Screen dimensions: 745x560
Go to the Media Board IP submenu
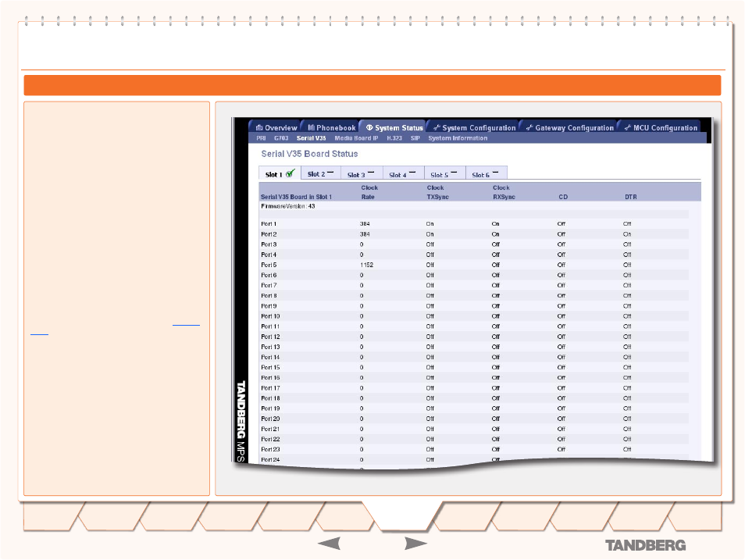(356, 138)
